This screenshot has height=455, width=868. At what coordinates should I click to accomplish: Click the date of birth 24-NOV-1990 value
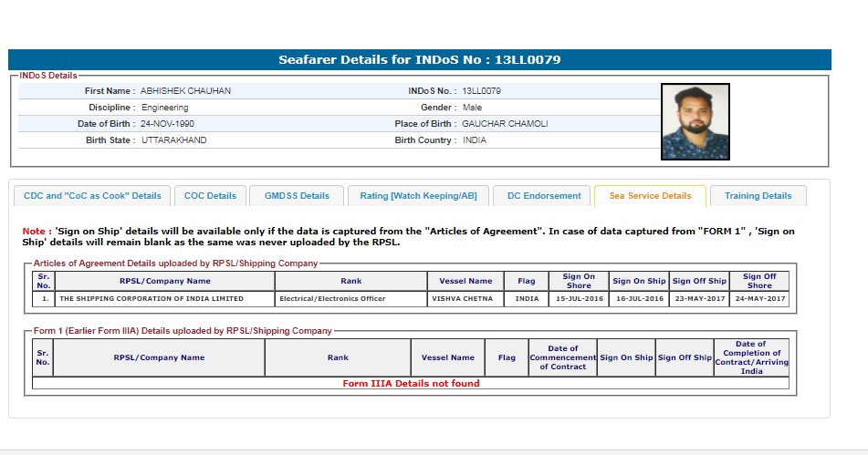point(167,124)
